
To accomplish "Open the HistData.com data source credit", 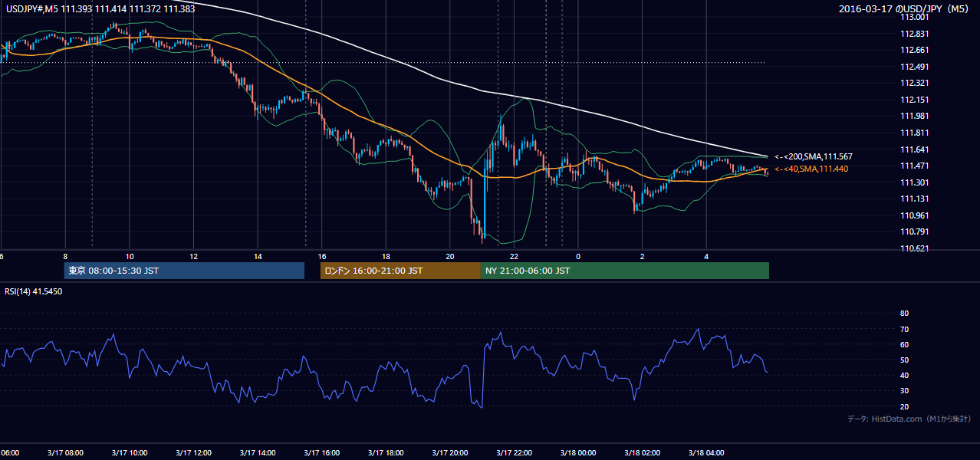I will 909,419.
